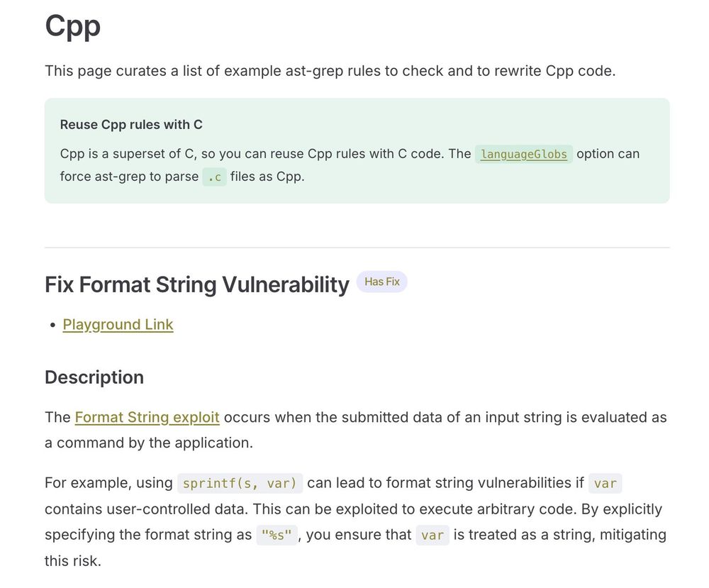Click the Description section heading
The width and height of the screenshot is (709, 588).
94,377
